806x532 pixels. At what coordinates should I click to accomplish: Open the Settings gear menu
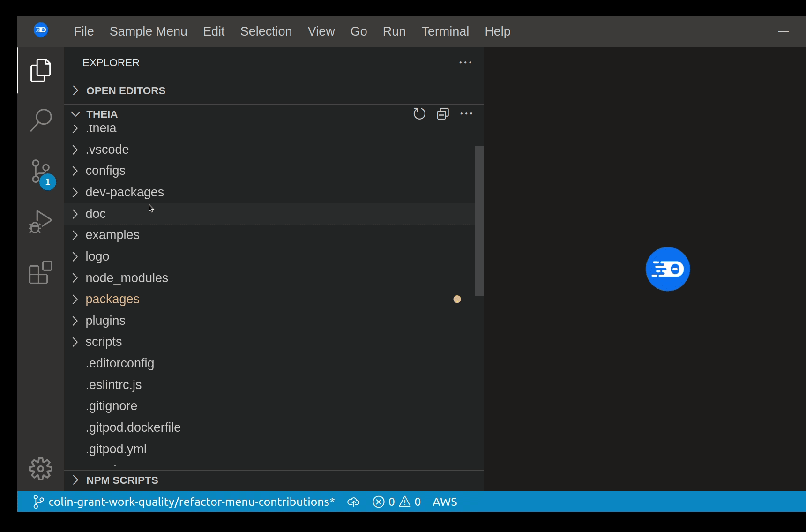[41, 468]
